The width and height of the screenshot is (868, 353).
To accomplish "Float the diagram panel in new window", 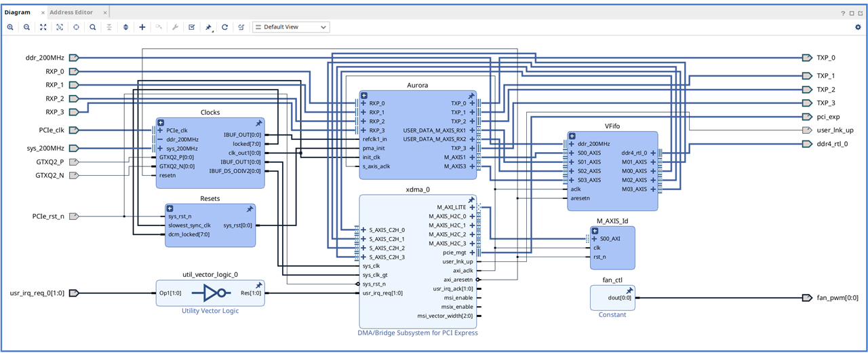I will coord(861,13).
